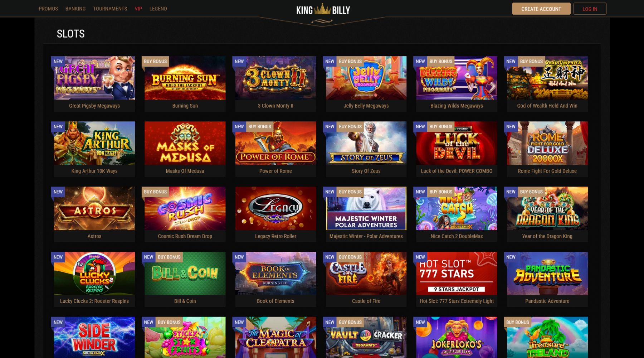
Task: Open the Pandastic Adventure game image
Action: click(547, 274)
